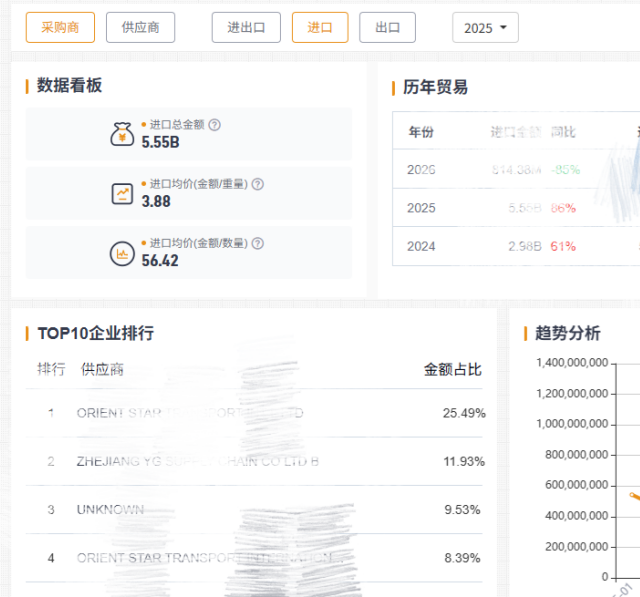
Task: Click the 金额占比 column header
Action: click(452, 369)
